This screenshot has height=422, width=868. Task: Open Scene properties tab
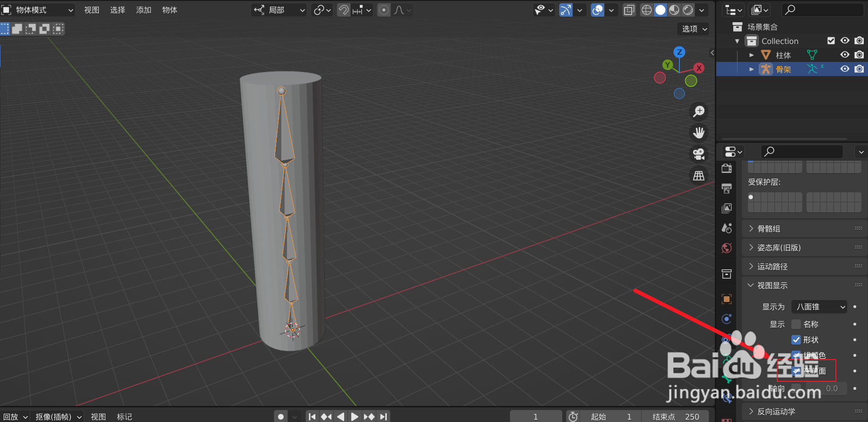[727, 228]
